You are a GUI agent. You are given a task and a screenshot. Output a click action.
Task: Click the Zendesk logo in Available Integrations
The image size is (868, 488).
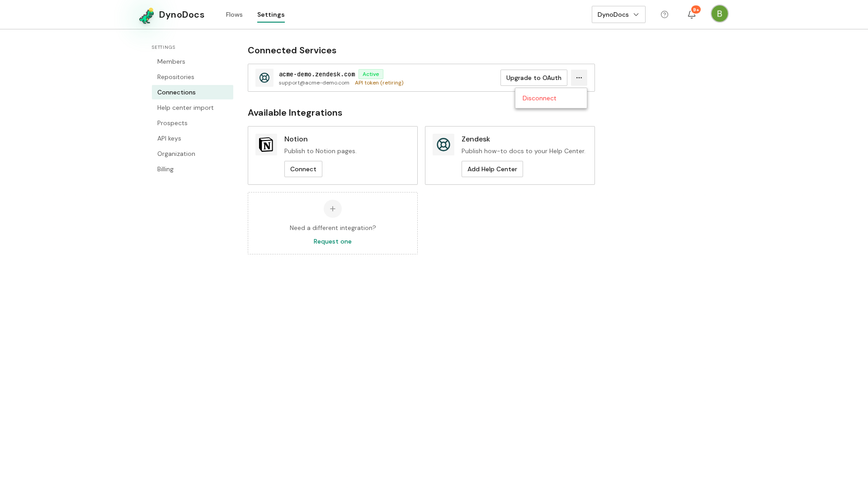click(x=443, y=145)
